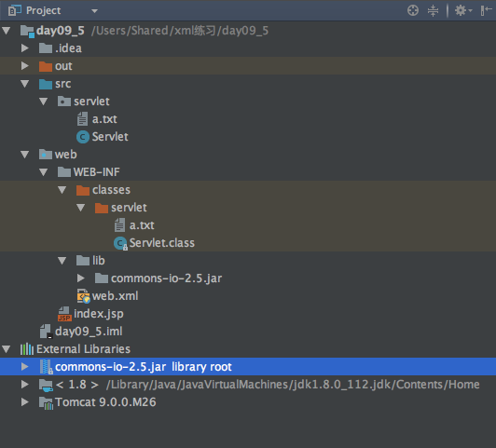
Task: Click the Hide panel icon at top right
Action: click(486, 10)
